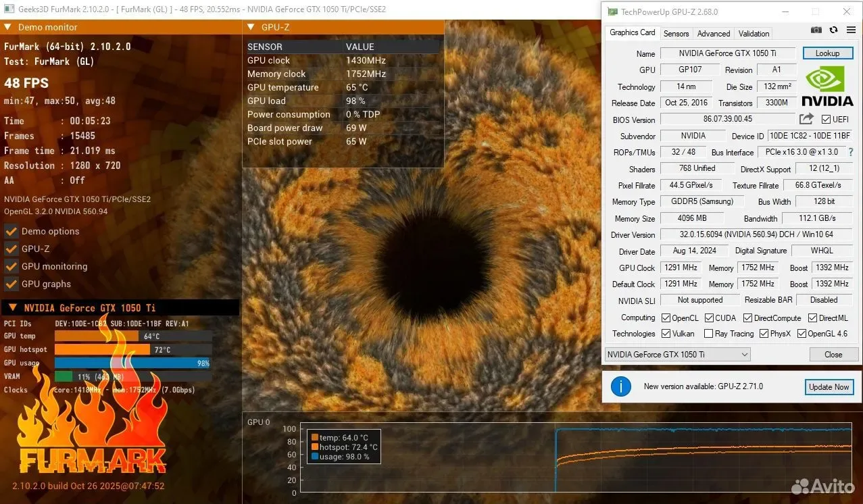Click the Lookup button
The height and width of the screenshot is (504, 863).
click(827, 53)
